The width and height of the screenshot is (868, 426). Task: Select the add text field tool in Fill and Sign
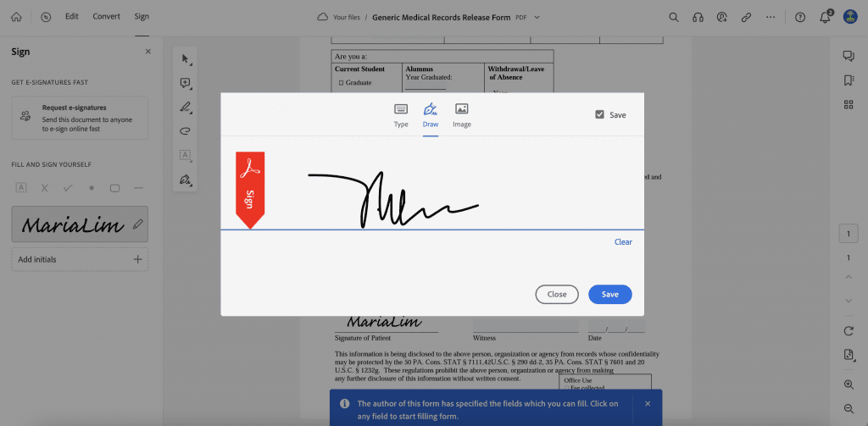(21, 187)
